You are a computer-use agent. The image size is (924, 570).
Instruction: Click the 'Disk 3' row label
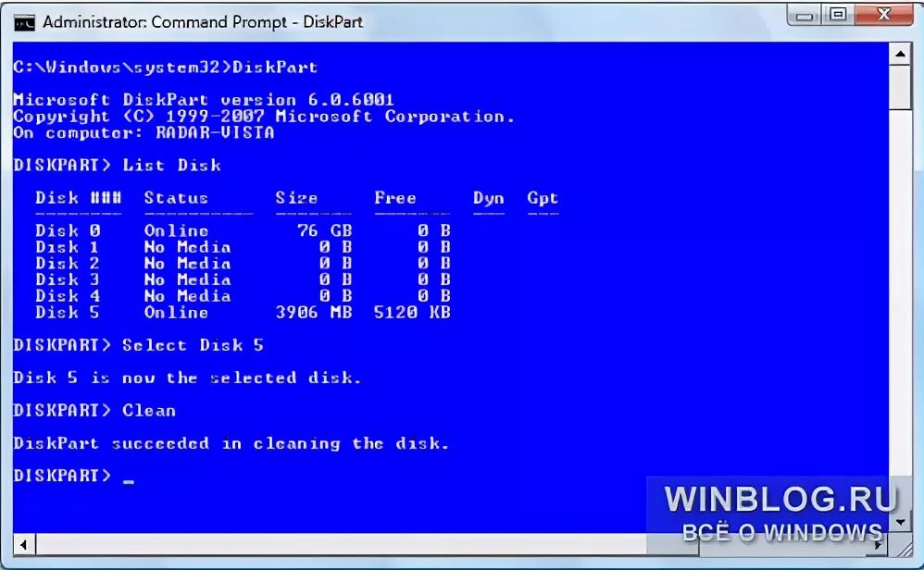pos(68,279)
